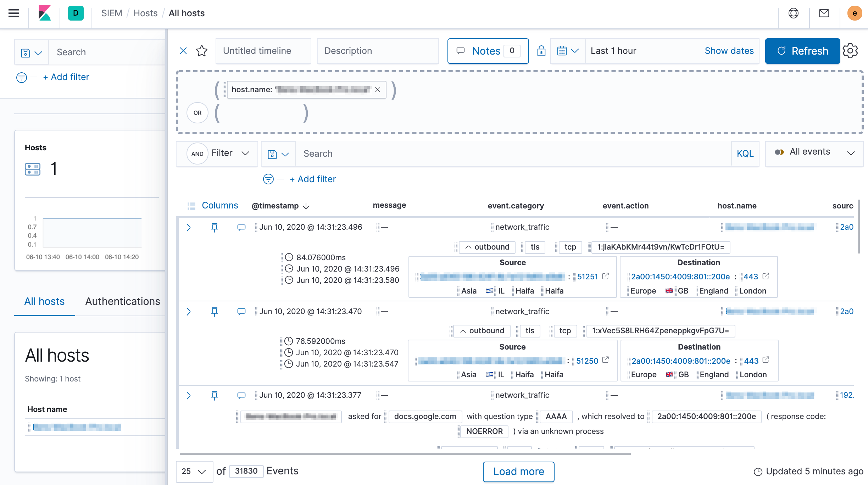Switch to the Authentications tab
Image resolution: width=868 pixels, height=485 pixels.
coord(122,301)
